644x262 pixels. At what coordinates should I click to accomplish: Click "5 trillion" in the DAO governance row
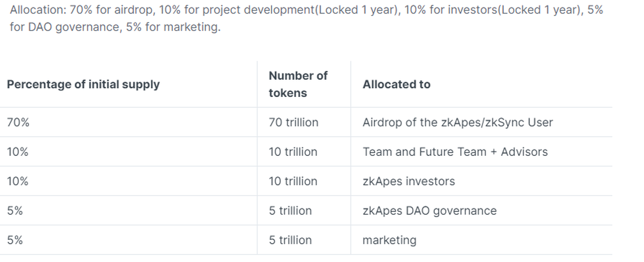coord(290,211)
